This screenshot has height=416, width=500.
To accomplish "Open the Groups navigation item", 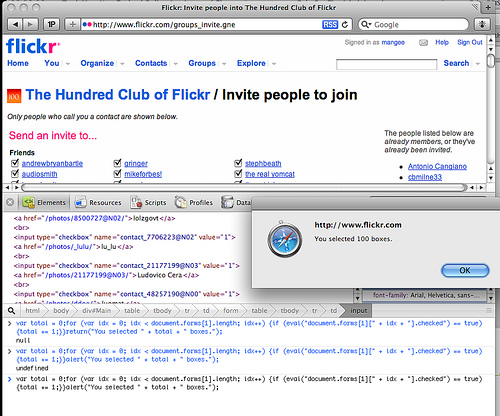I will pos(202,63).
